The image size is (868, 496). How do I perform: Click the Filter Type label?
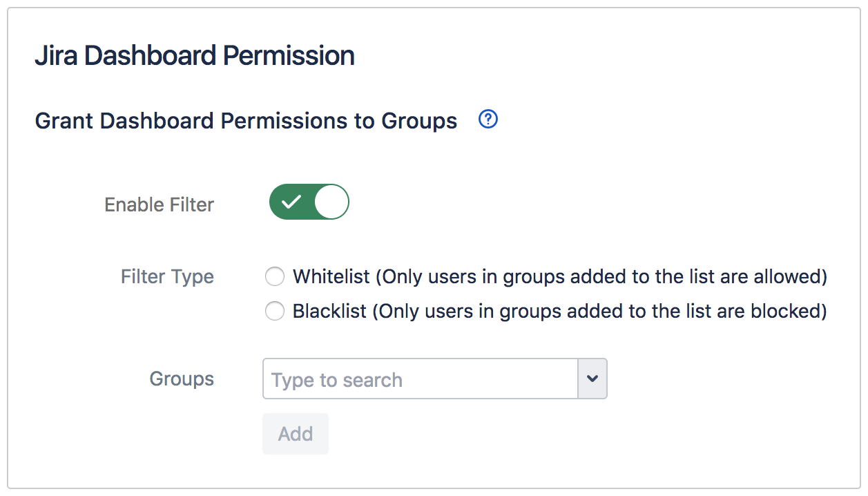(167, 276)
